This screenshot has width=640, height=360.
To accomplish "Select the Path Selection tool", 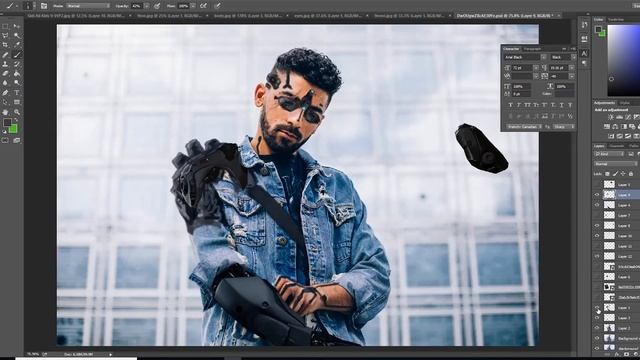I will tap(5, 102).
